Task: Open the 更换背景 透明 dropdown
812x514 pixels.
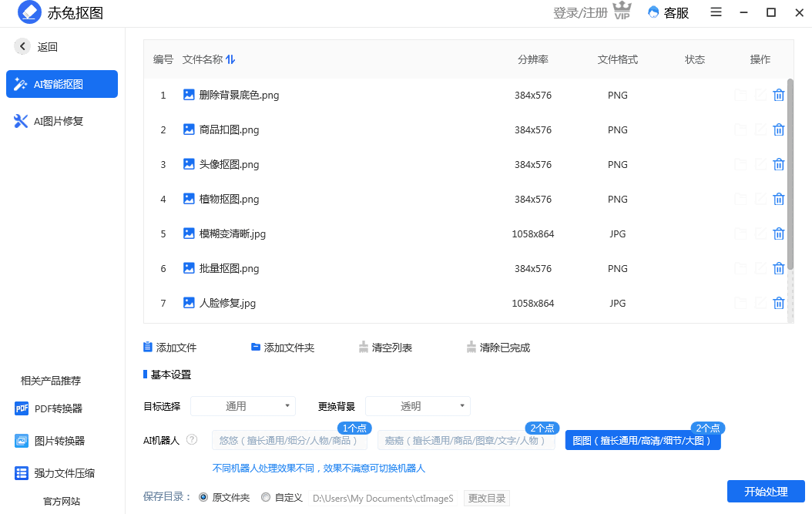Action: [418, 405]
